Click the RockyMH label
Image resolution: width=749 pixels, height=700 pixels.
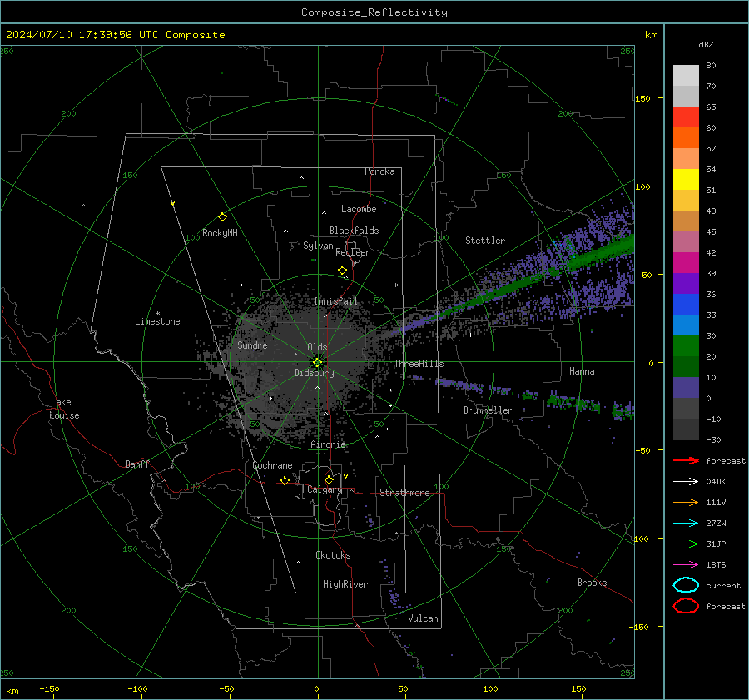point(220,233)
